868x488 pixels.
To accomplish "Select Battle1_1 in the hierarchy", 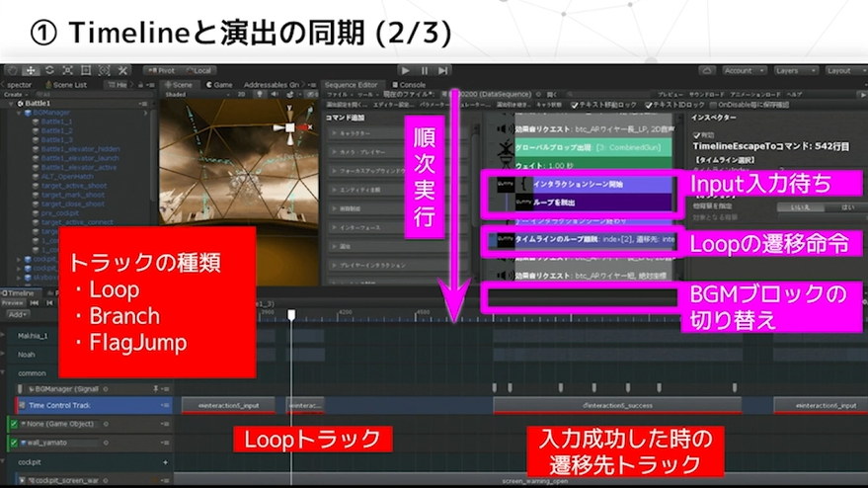I will [x=56, y=122].
